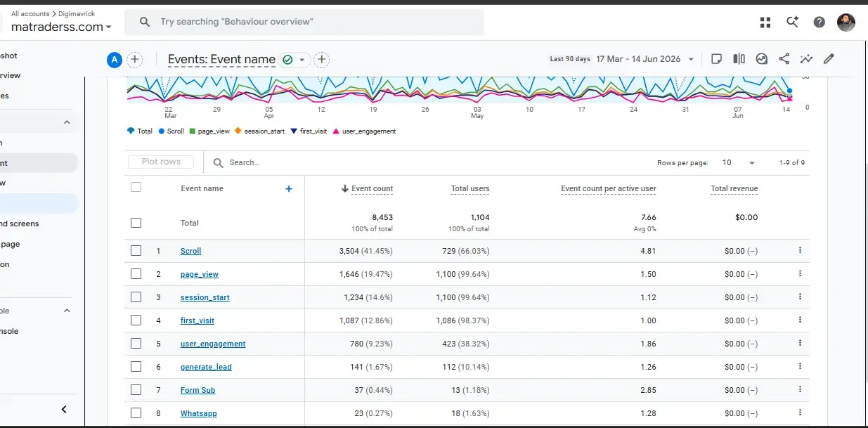
Task: Check the Scroll row checkbox
Action: click(136, 250)
